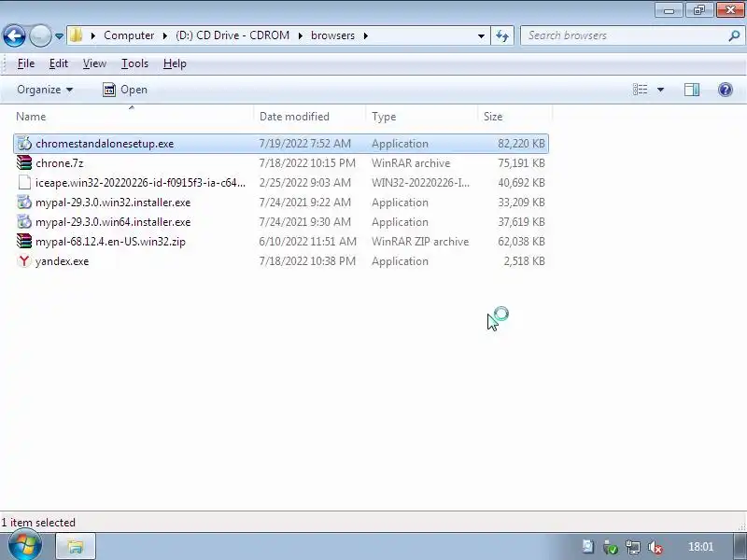Open the Windows Start orb

(x=25, y=546)
